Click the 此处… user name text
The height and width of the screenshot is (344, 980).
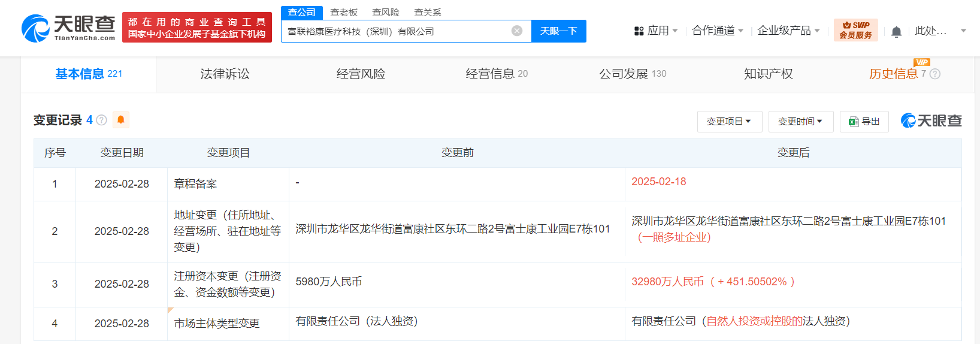pos(930,31)
